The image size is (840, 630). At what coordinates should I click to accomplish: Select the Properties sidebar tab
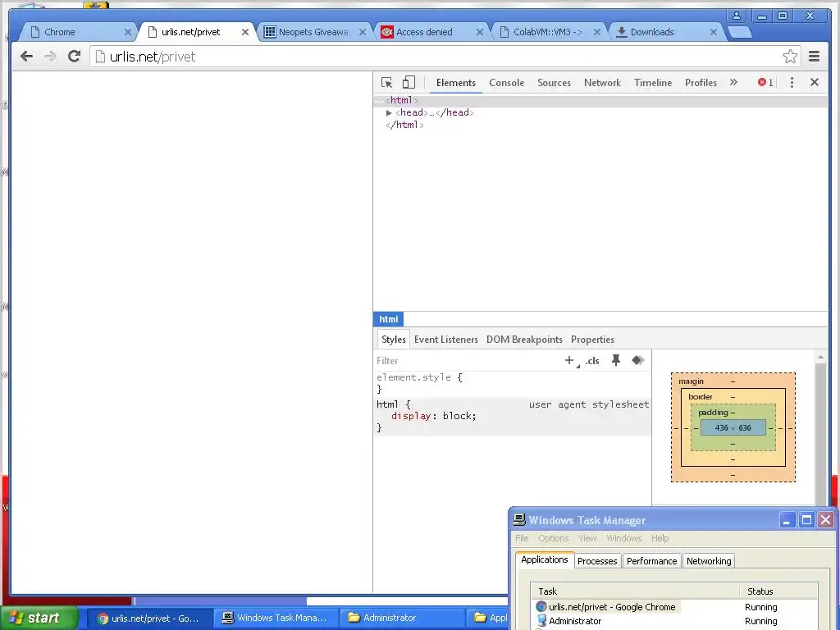coord(592,340)
